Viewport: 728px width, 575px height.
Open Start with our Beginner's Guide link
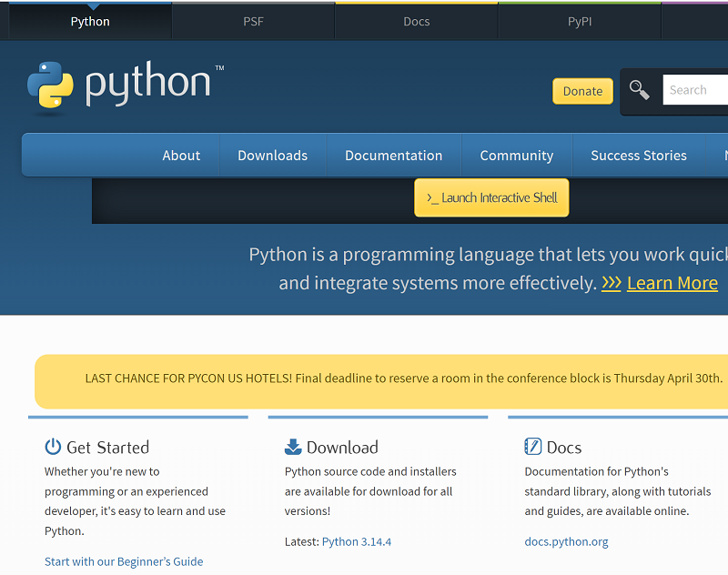[x=124, y=561]
